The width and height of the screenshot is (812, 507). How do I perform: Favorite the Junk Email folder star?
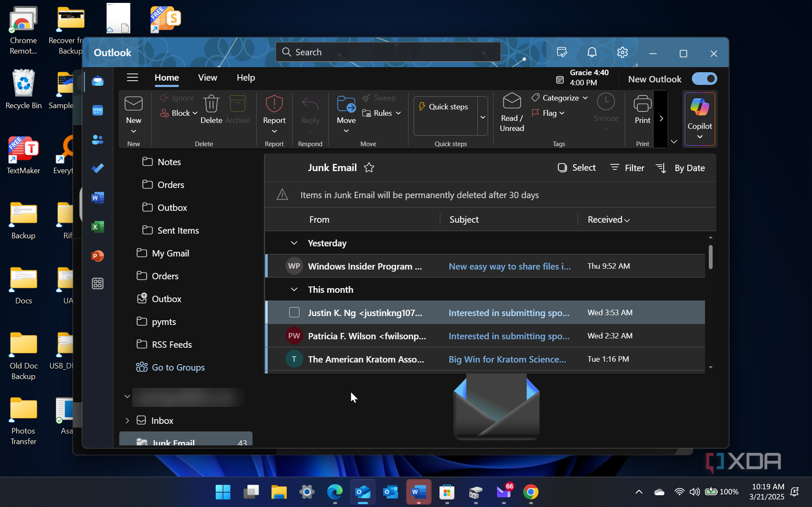369,167
